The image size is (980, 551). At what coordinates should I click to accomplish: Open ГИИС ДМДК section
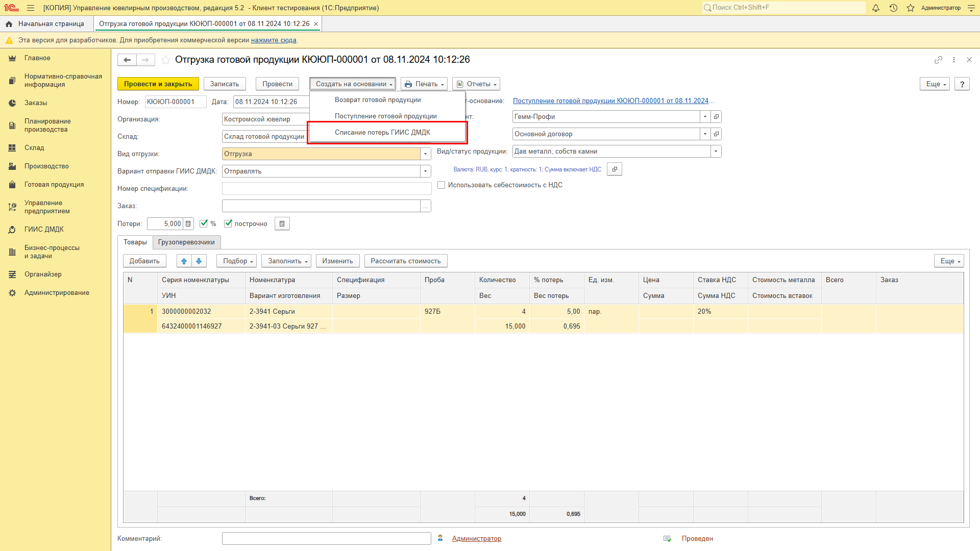(x=44, y=230)
